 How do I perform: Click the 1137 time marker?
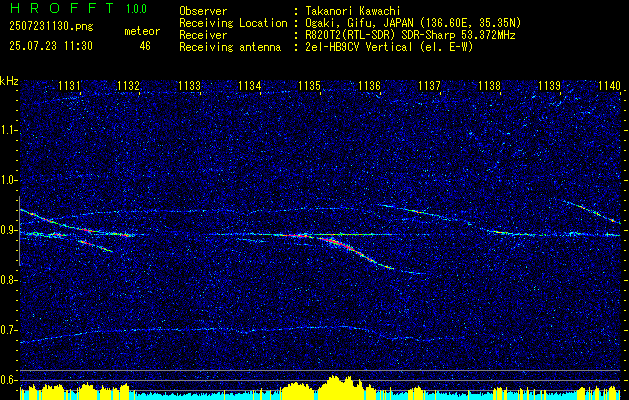coord(429,86)
